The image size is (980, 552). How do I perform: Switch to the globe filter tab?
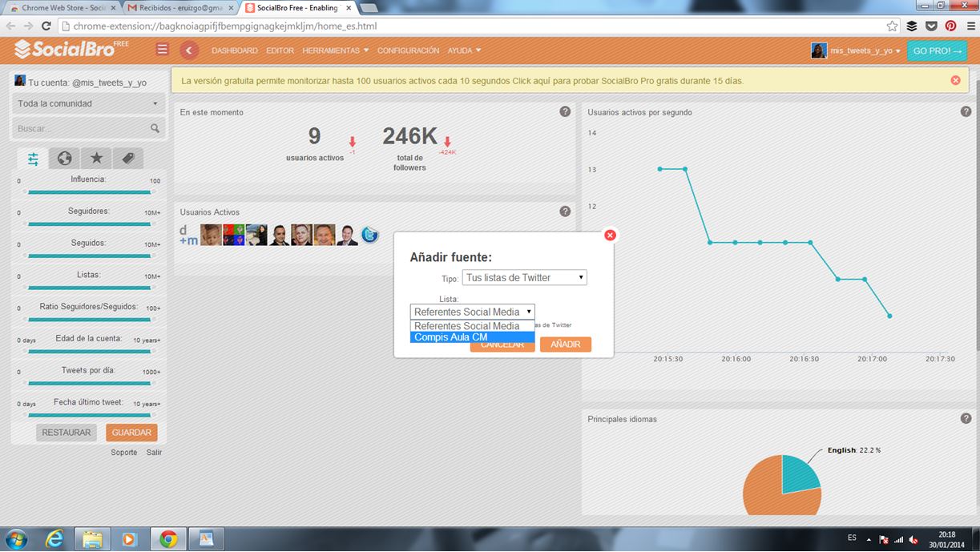point(65,159)
